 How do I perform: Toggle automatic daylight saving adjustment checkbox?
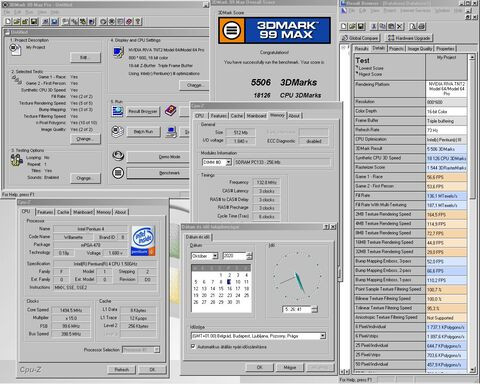coord(193,347)
